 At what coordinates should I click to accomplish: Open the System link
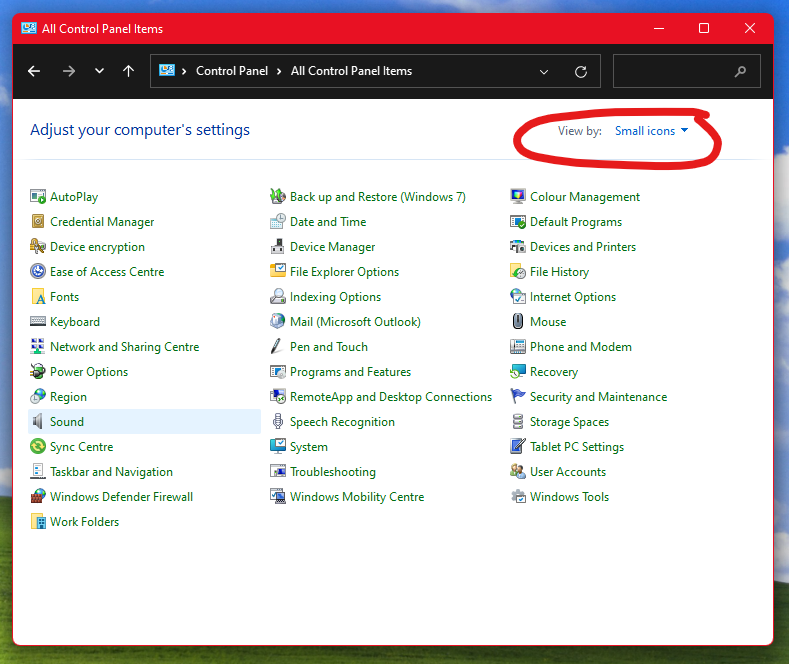[308, 447]
